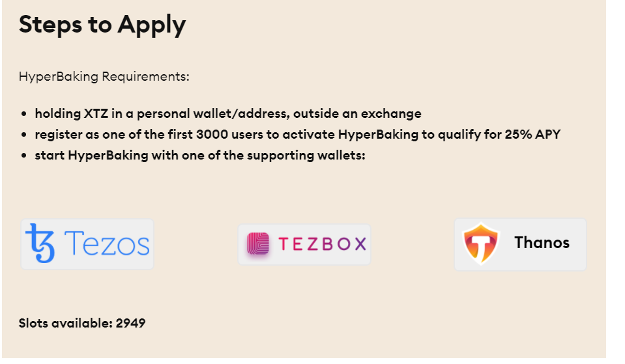Click the TEZBOX wordmark text
625x364 pixels.
click(x=322, y=244)
